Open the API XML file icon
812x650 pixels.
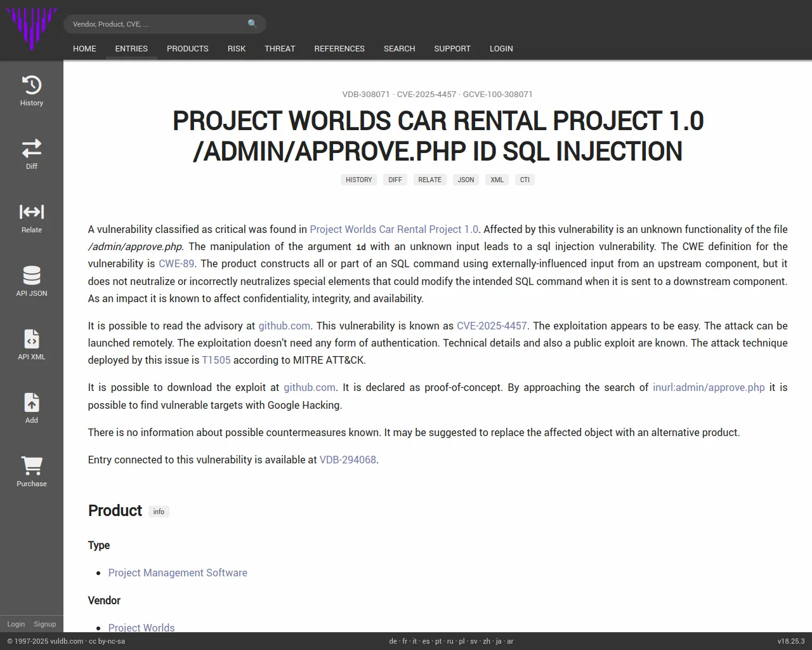(x=32, y=339)
